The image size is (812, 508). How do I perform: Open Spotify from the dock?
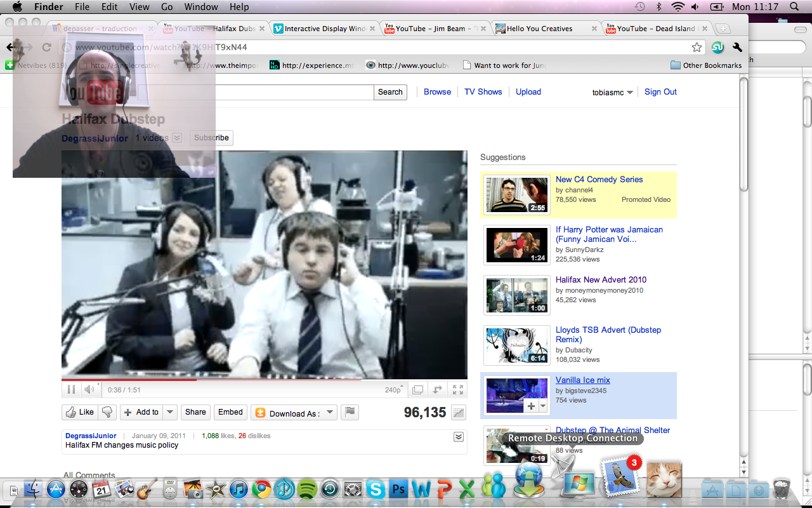pos(307,489)
